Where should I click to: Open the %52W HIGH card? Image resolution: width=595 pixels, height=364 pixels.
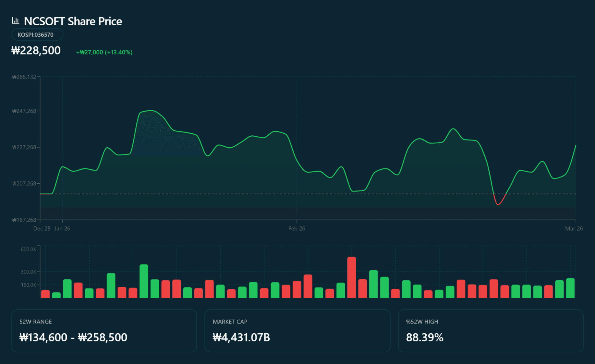(x=490, y=331)
